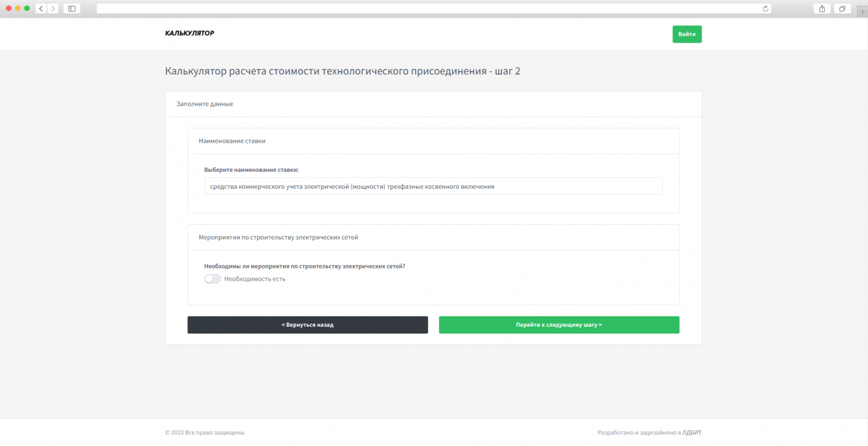Click the macOS green maximize button
The image size is (868, 446).
coord(27,8)
